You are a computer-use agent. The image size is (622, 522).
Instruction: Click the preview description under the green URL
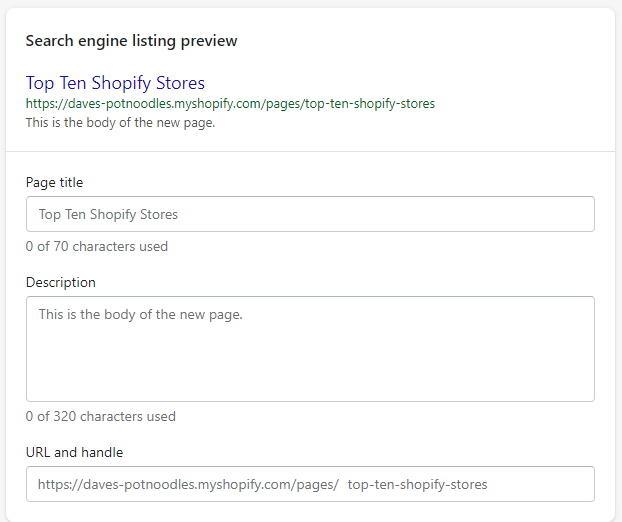tap(120, 123)
